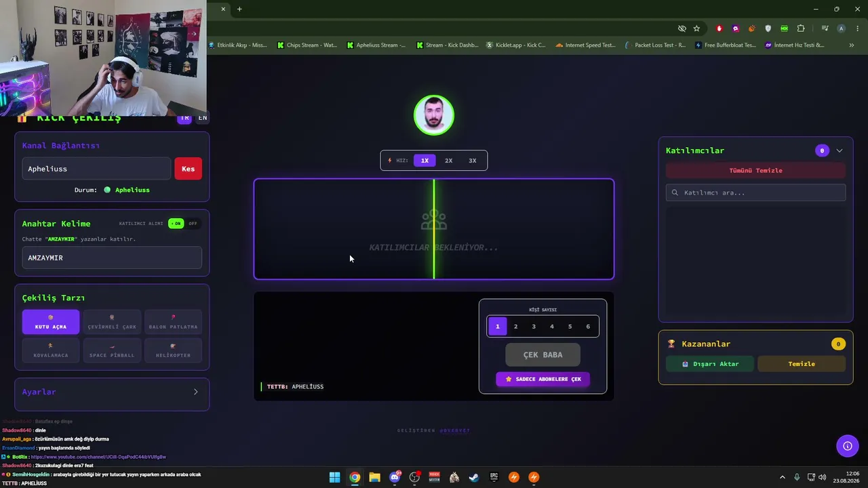The image size is (868, 488).
Task: Open the Chrome extensions puzzle menu
Action: [x=801, y=28]
